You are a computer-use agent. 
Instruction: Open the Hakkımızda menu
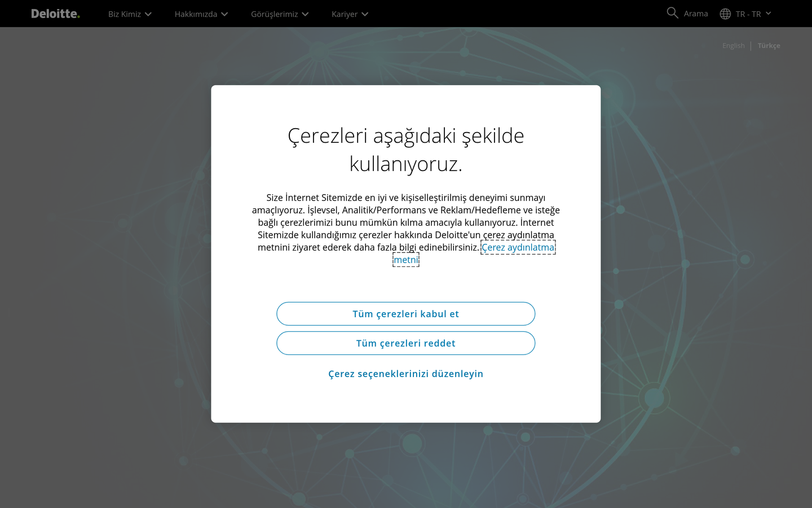(196, 14)
